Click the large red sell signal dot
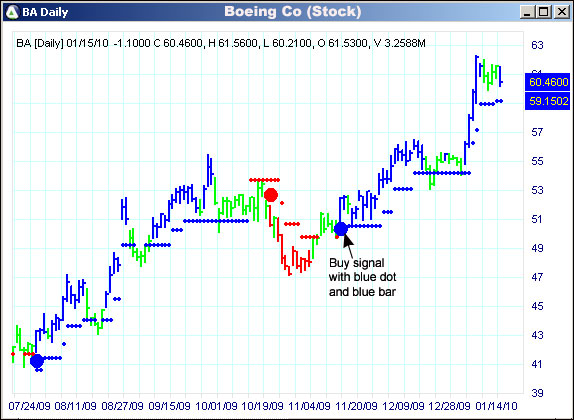This screenshot has width=574, height=420. click(271, 195)
